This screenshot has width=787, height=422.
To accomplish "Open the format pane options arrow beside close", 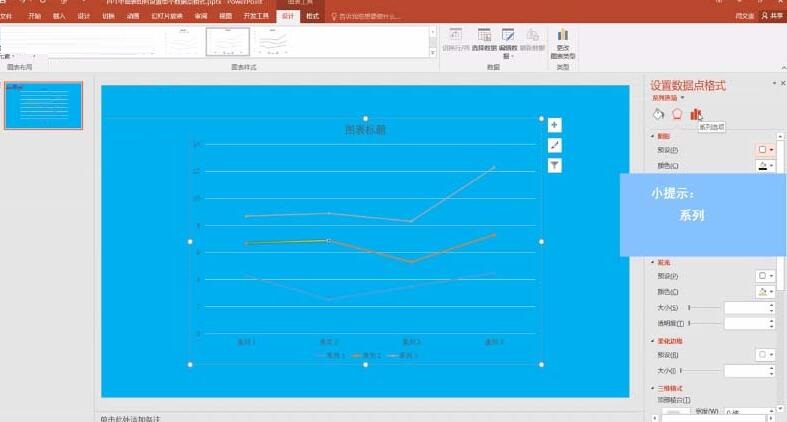I will coord(774,83).
